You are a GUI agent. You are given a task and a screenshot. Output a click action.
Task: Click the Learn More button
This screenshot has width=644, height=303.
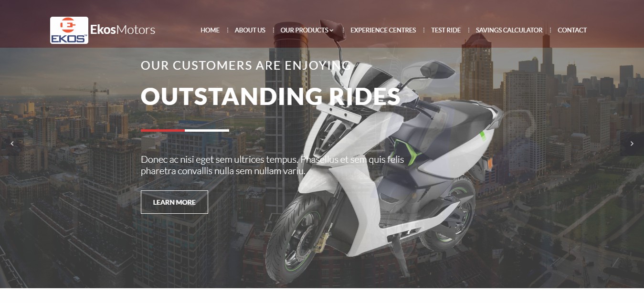(174, 202)
